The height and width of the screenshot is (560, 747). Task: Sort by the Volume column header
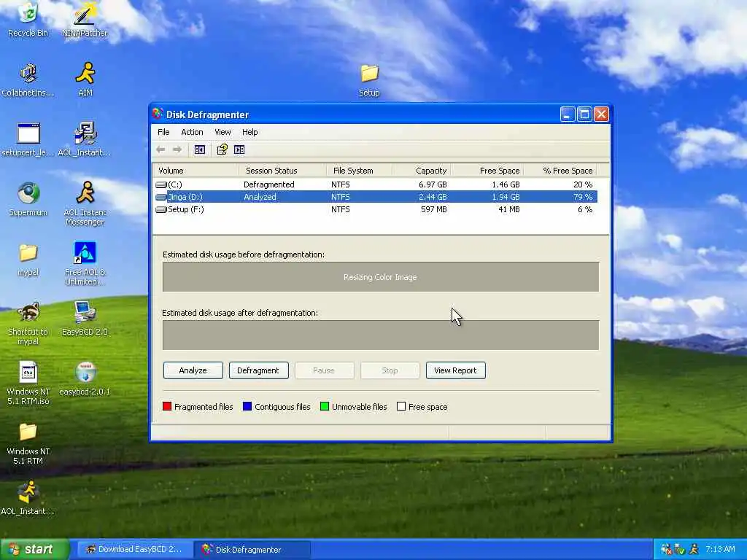click(196, 171)
